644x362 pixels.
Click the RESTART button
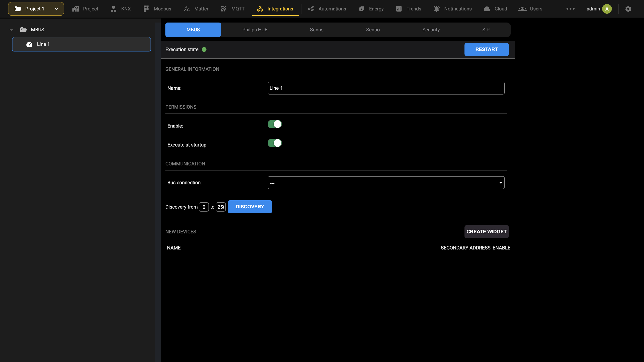click(x=486, y=49)
